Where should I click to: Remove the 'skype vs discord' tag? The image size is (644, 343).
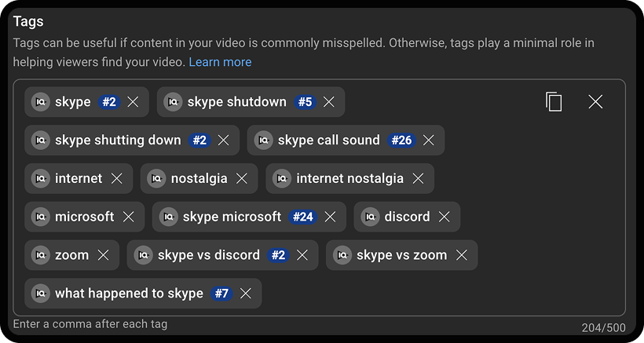pos(302,255)
